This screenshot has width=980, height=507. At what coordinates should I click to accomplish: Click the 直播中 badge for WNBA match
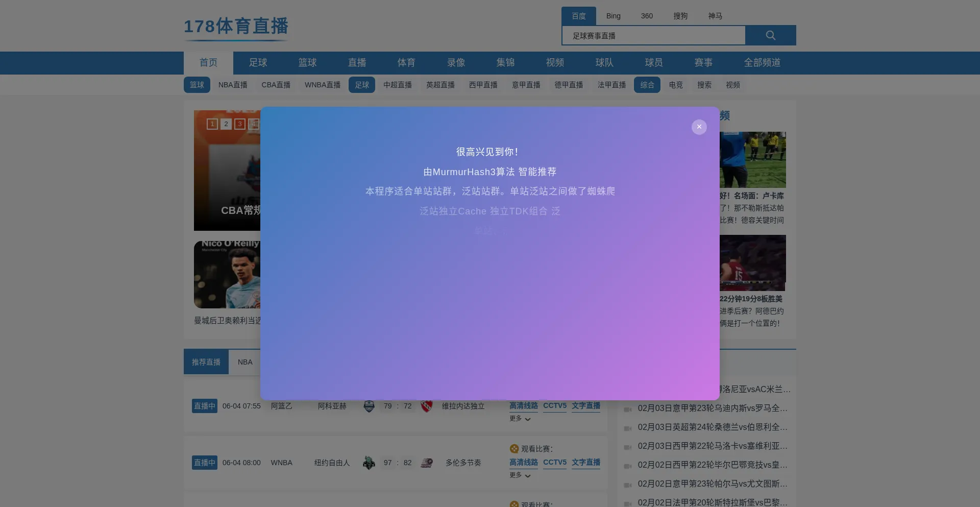(x=205, y=463)
